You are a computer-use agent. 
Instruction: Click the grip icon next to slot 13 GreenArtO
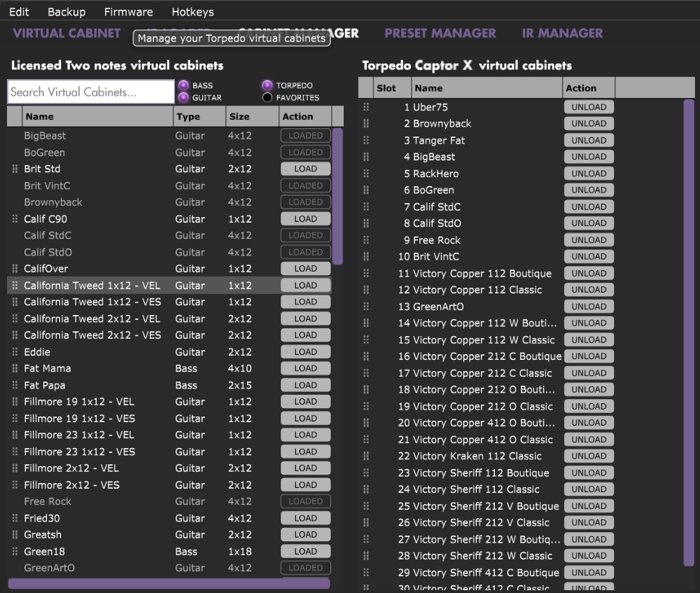point(365,307)
